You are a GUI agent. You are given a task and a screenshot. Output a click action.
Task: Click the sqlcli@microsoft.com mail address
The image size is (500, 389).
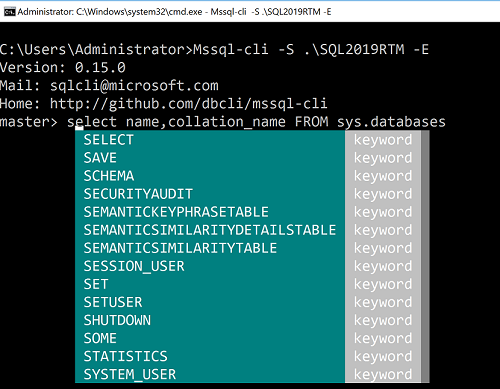coord(134,86)
